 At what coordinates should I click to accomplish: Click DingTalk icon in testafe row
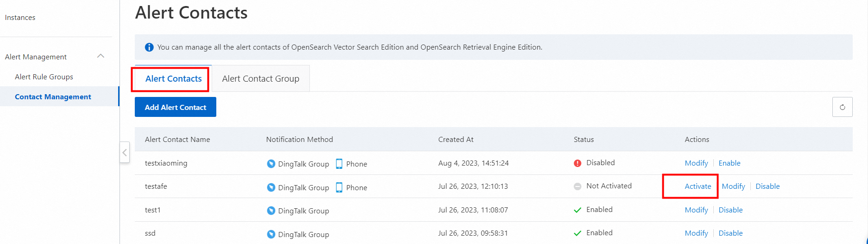pos(271,187)
